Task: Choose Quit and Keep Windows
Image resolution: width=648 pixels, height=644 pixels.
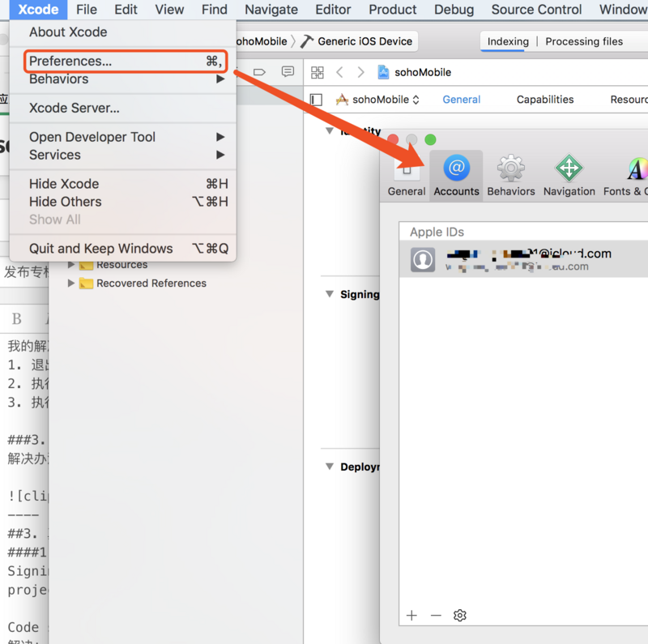Action: (x=123, y=249)
